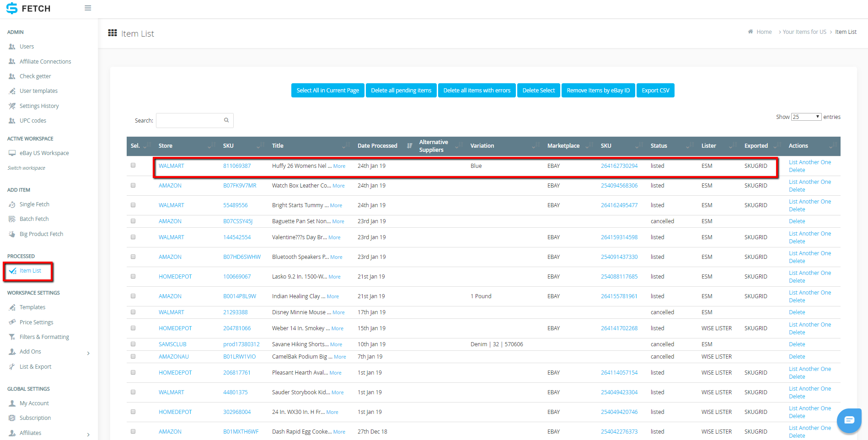Toggle the hamburger sidebar menu icon
Viewport: 868px width, 440px height.
pos(88,8)
